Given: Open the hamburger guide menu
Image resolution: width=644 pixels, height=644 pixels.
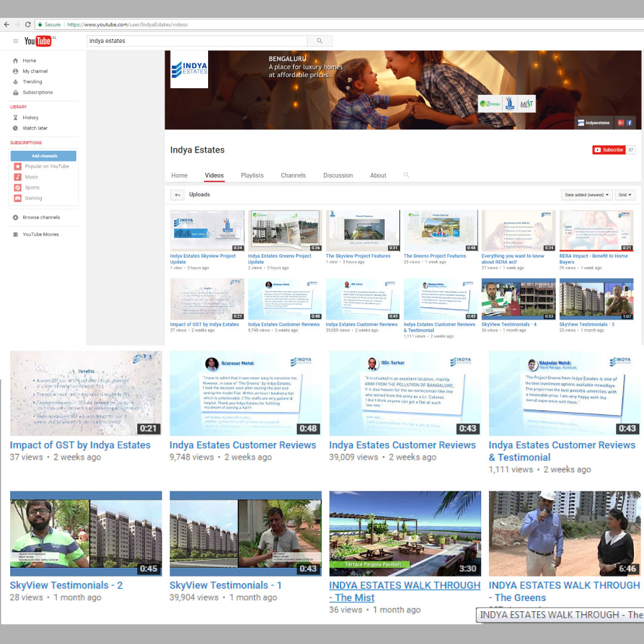Looking at the screenshot, I should point(16,41).
